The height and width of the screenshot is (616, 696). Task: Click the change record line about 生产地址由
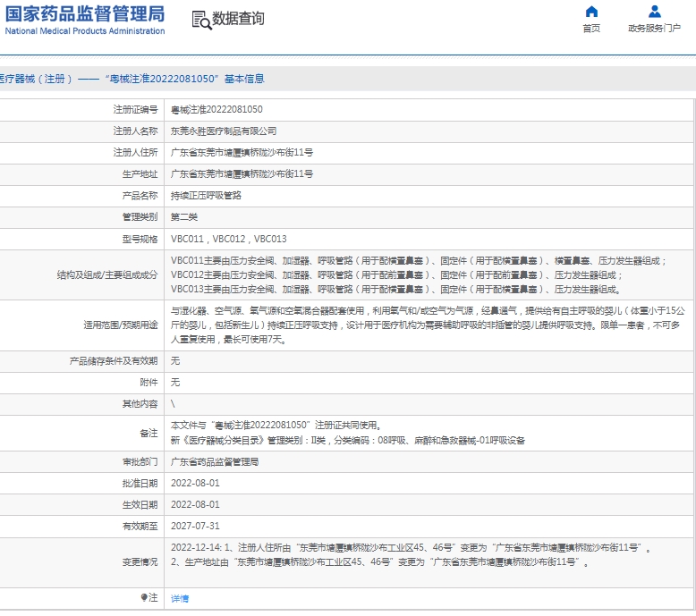click(379, 561)
